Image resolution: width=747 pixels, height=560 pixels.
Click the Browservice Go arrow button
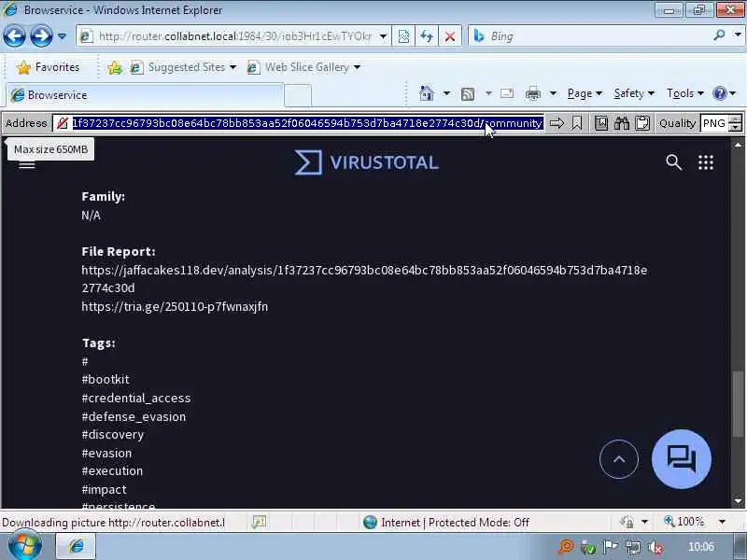[557, 123]
